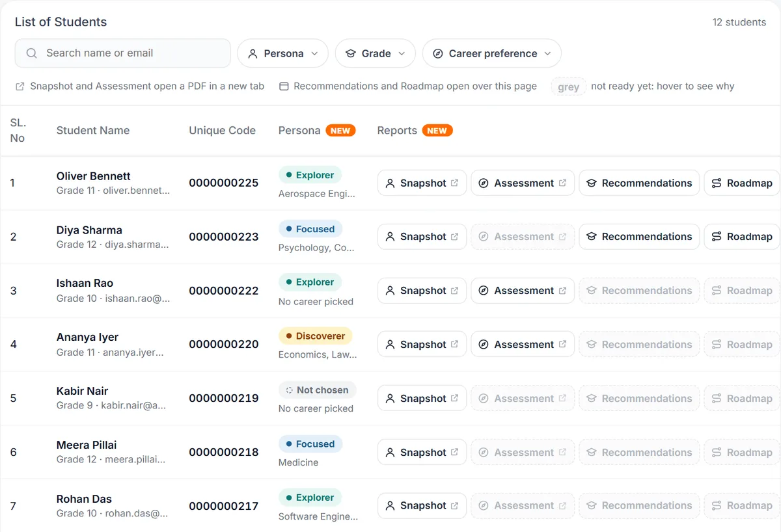
Task: Open Oliver Bennett's Roadmap
Action: (x=742, y=183)
